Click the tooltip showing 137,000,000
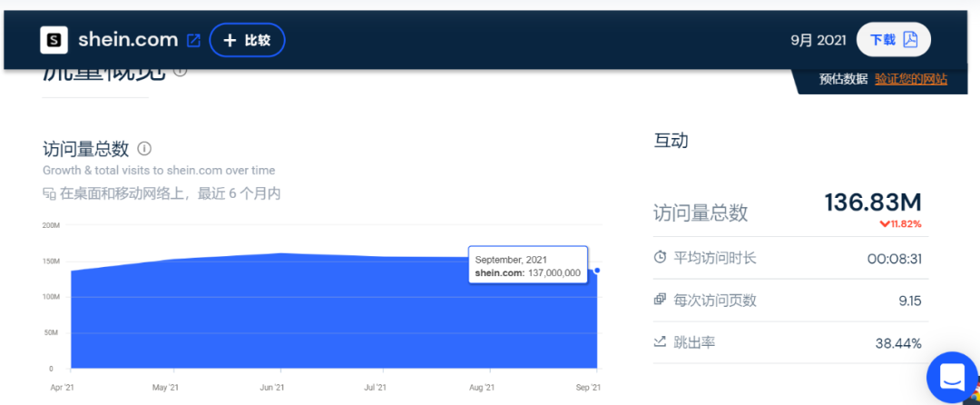This screenshot has width=980, height=405. point(527,265)
